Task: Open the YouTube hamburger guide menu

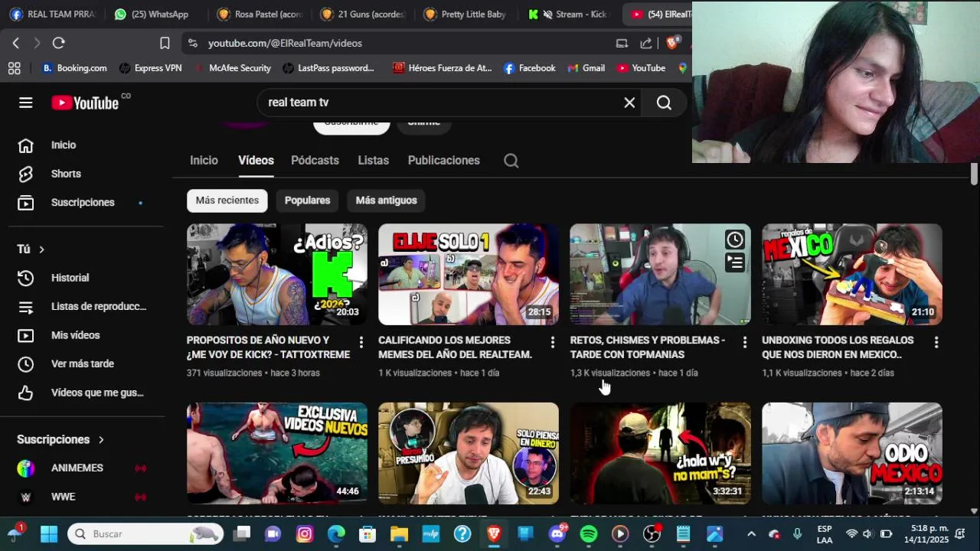Action: tap(26, 103)
